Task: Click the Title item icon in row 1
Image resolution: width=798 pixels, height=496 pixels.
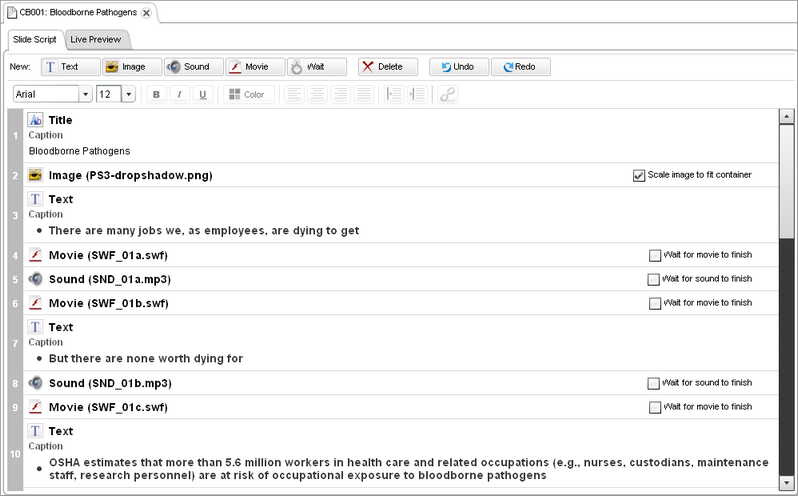Action: point(35,120)
